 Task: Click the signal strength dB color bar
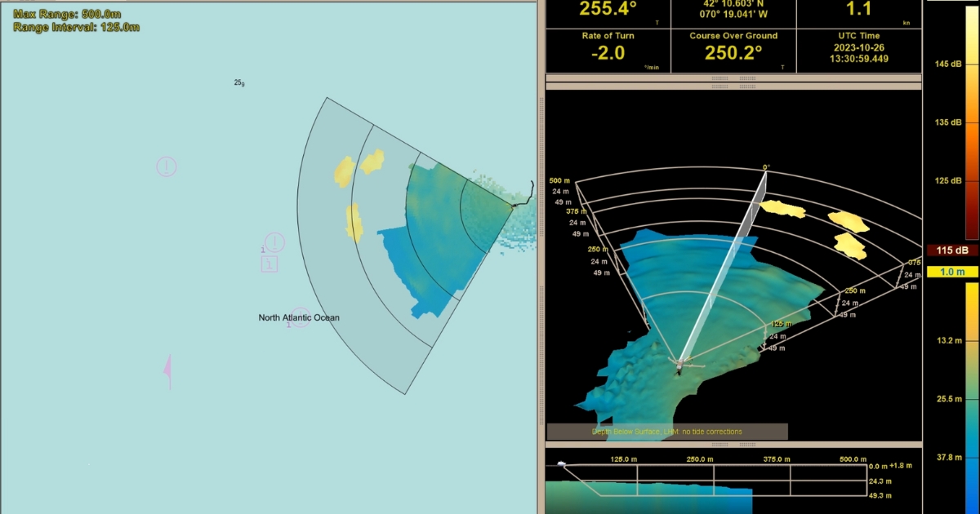click(x=972, y=122)
